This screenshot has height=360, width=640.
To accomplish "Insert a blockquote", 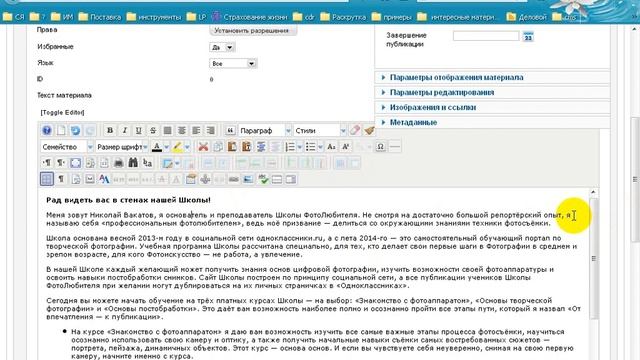I will tap(230, 131).
